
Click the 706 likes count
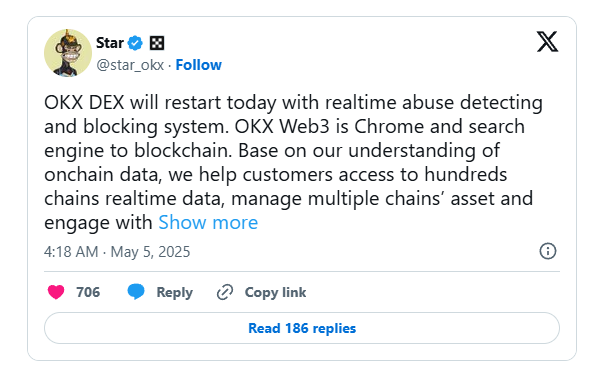coord(88,292)
